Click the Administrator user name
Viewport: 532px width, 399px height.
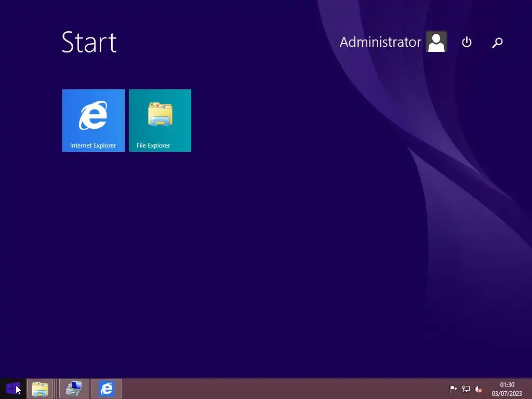click(380, 42)
